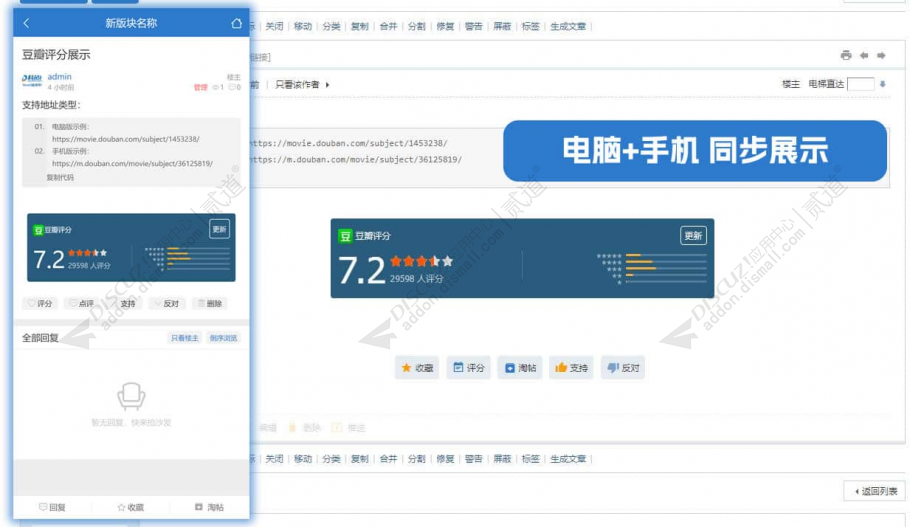The width and height of the screenshot is (910, 527).
Task: Click 合并 in the lower moderation toolbar
Action: [388, 459]
